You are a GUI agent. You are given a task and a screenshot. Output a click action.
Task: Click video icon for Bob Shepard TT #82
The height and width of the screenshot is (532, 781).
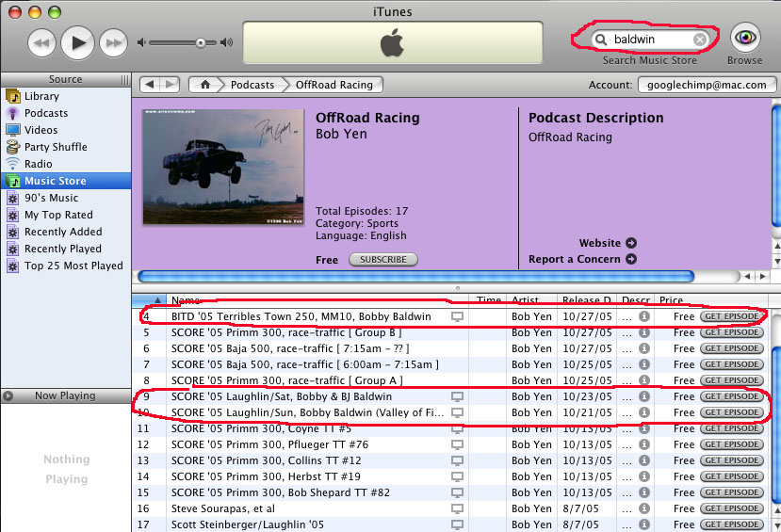[457, 492]
